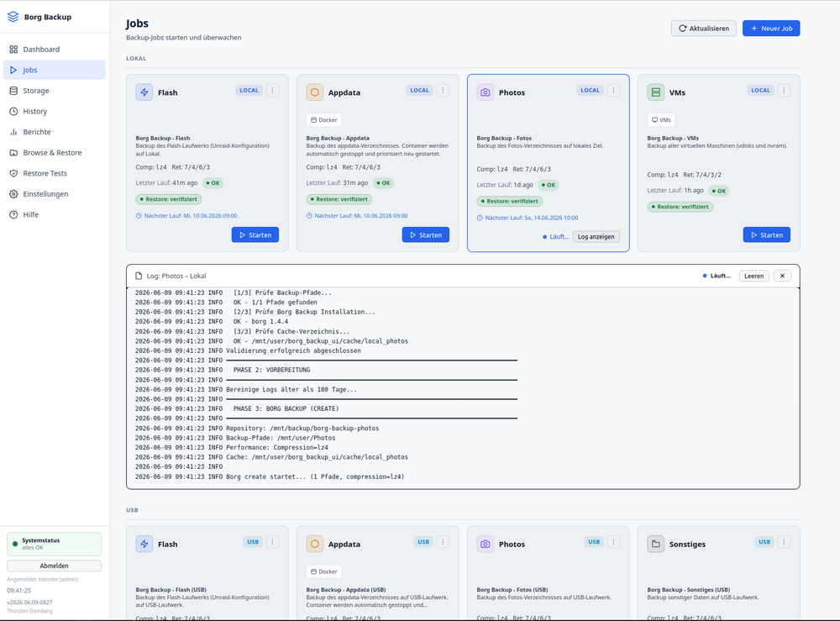Clear the log with Leeren button
The width and height of the screenshot is (840, 621).
(753, 276)
